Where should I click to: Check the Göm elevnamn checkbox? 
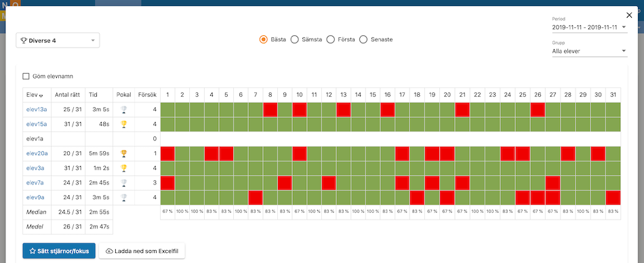[x=26, y=76]
